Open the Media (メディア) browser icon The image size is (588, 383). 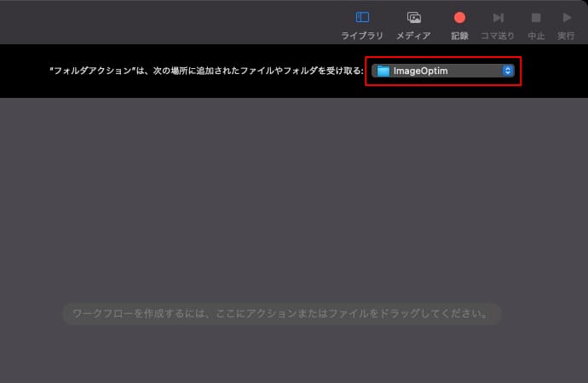click(413, 17)
